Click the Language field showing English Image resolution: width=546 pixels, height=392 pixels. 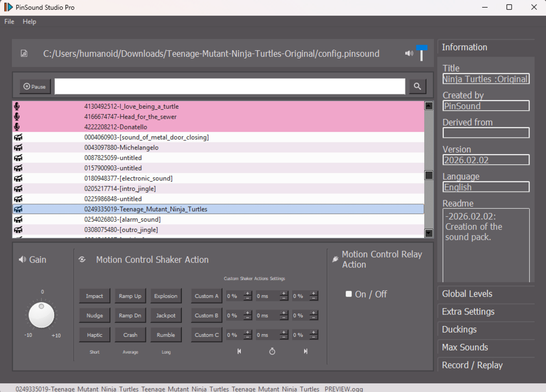[486, 187]
